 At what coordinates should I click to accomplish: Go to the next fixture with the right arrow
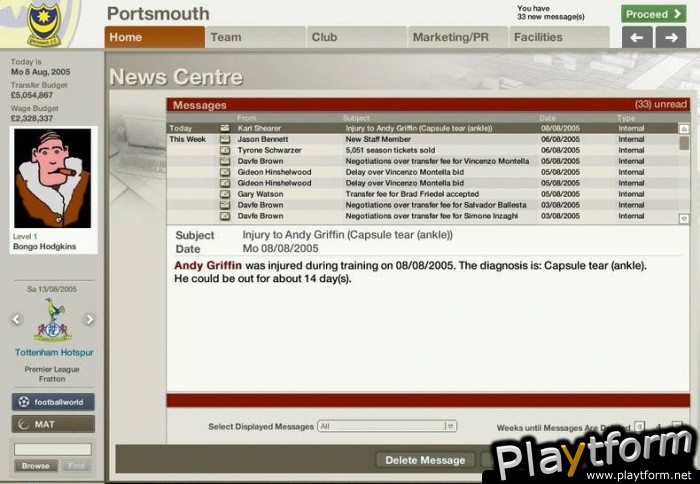click(x=89, y=320)
